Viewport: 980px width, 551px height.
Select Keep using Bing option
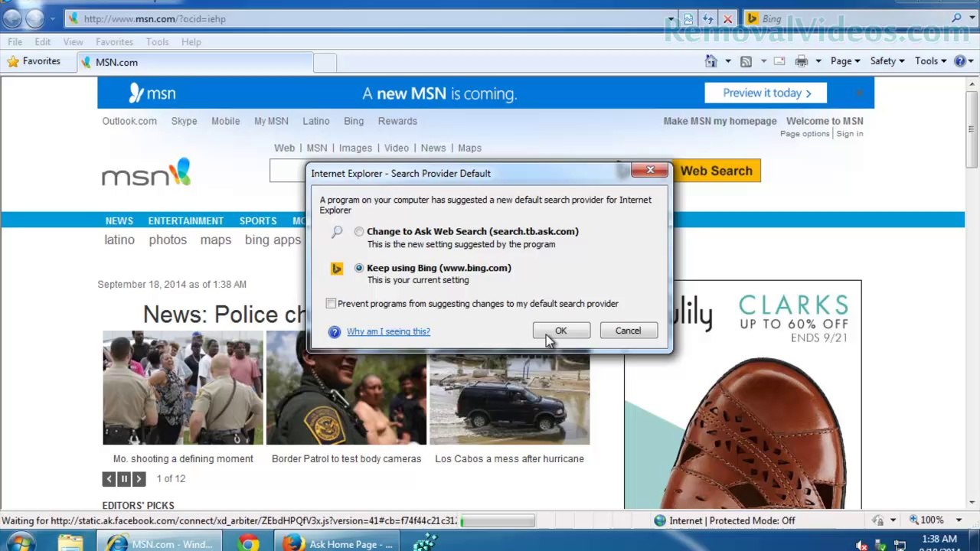click(359, 268)
